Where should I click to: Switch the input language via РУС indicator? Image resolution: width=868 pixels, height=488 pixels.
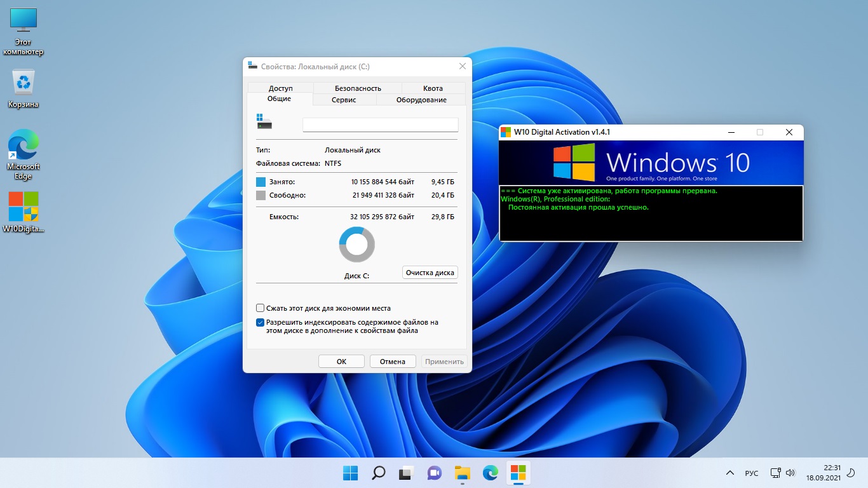tap(752, 473)
